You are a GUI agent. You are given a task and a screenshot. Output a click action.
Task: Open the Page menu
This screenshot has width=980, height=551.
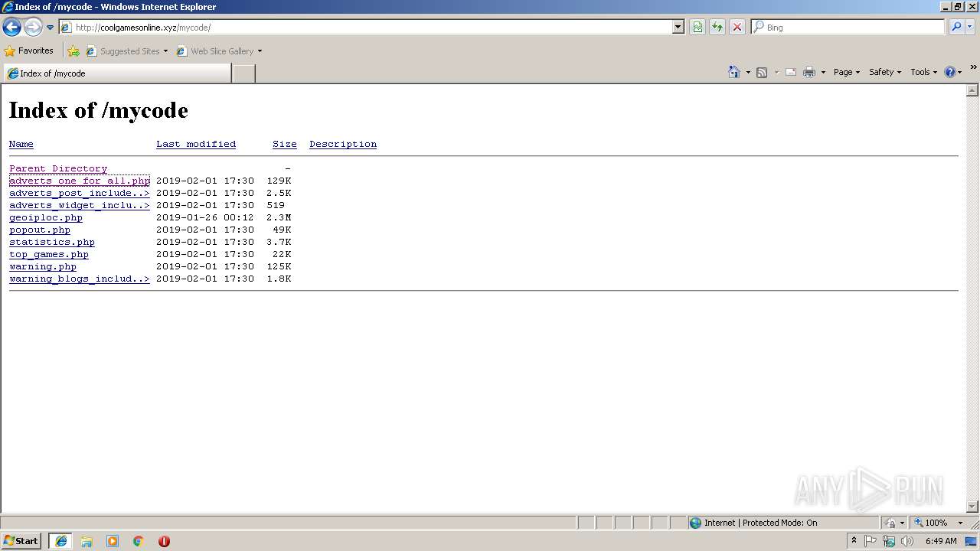click(846, 72)
